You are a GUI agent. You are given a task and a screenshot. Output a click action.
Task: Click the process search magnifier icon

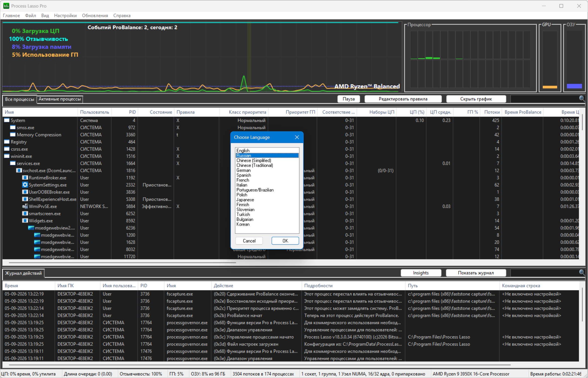582,99
